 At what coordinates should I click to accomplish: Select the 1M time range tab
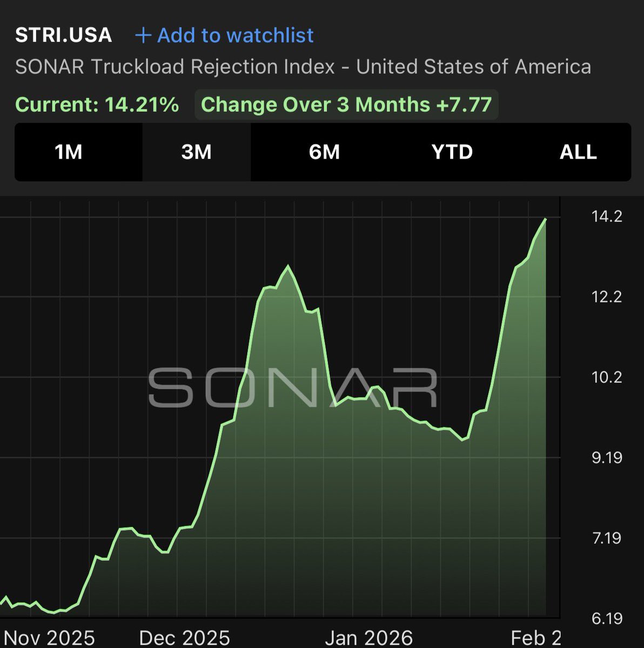click(x=69, y=152)
